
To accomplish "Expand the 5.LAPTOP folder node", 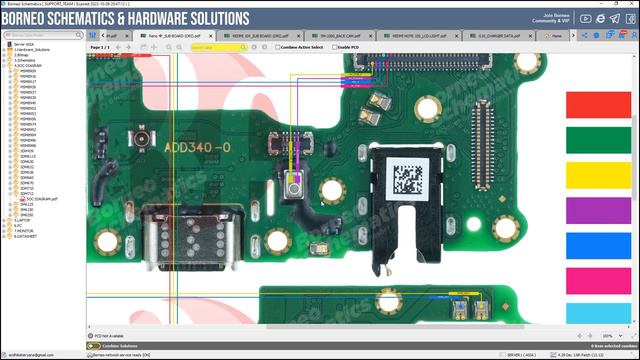I will click(4, 220).
